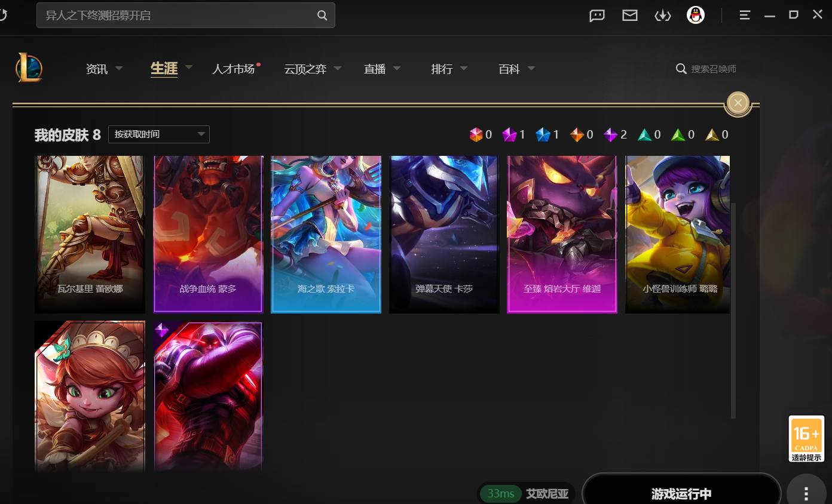Click the top search box 异人之下终测招募开启
This screenshot has width=832, height=504.
(x=186, y=16)
